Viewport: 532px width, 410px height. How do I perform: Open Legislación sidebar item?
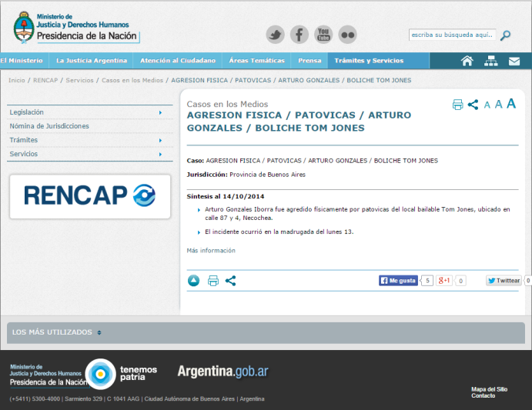pos(26,112)
